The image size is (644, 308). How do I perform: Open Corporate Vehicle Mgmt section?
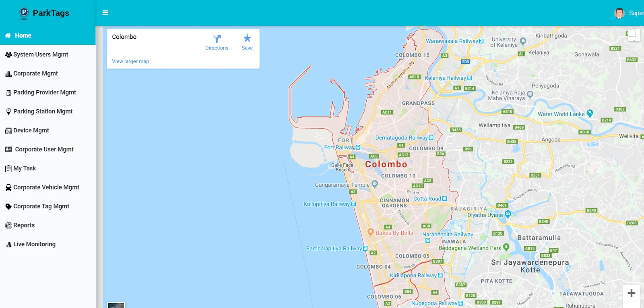pyautogui.click(x=46, y=187)
